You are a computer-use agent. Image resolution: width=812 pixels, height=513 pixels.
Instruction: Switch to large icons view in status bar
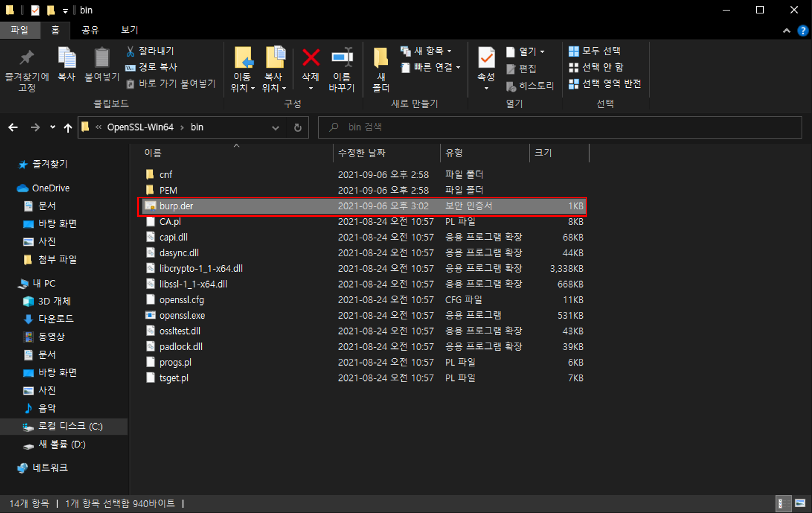click(800, 503)
